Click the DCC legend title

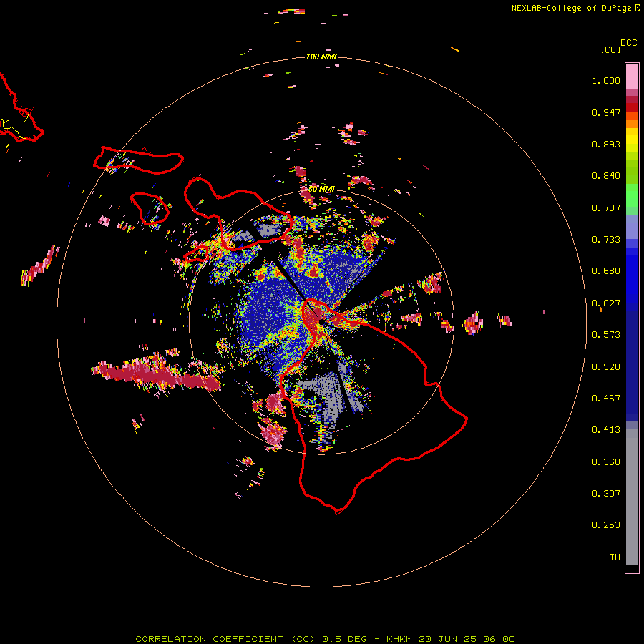(628, 43)
